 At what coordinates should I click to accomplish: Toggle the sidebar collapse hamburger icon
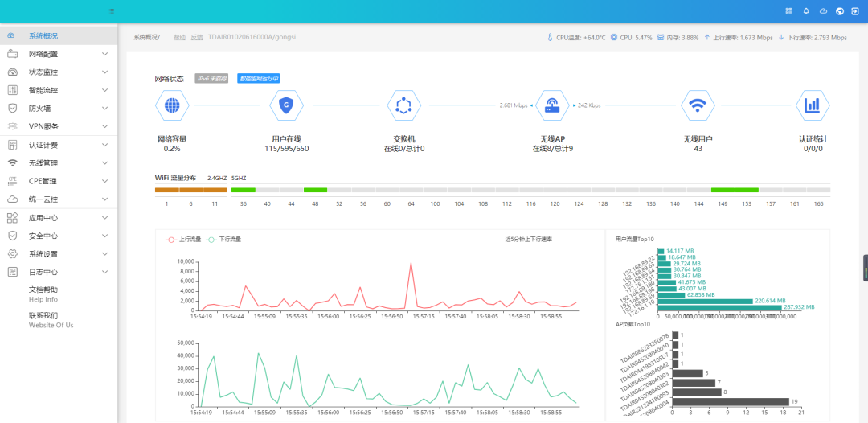pyautogui.click(x=112, y=11)
